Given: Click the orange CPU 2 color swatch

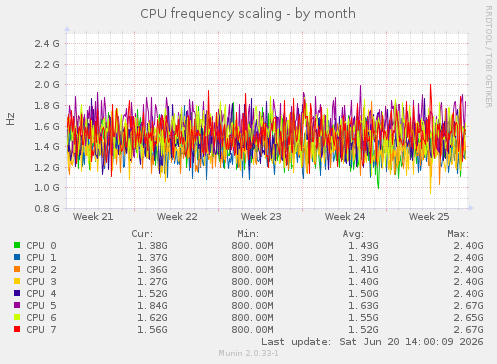Looking at the screenshot, I should point(17,269).
